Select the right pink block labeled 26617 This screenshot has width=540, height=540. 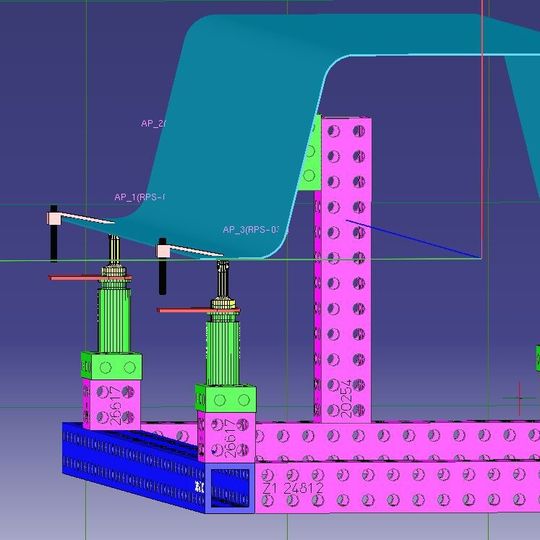pos(226,437)
